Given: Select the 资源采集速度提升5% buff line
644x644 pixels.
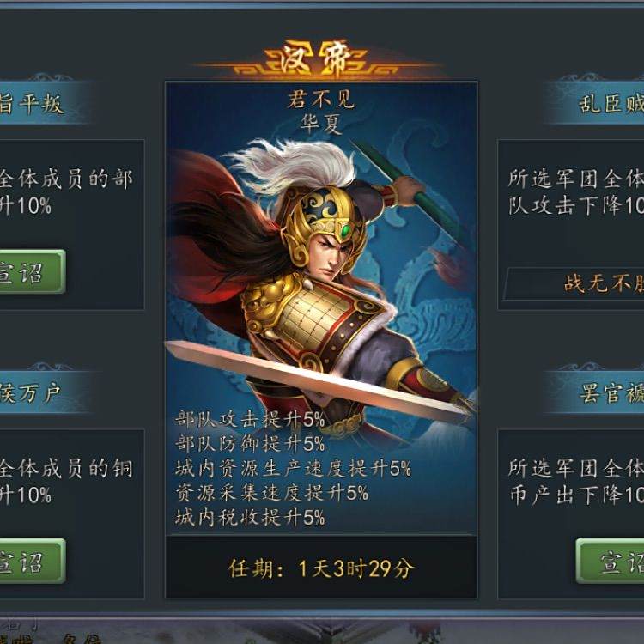Looking at the screenshot, I should [x=271, y=493].
